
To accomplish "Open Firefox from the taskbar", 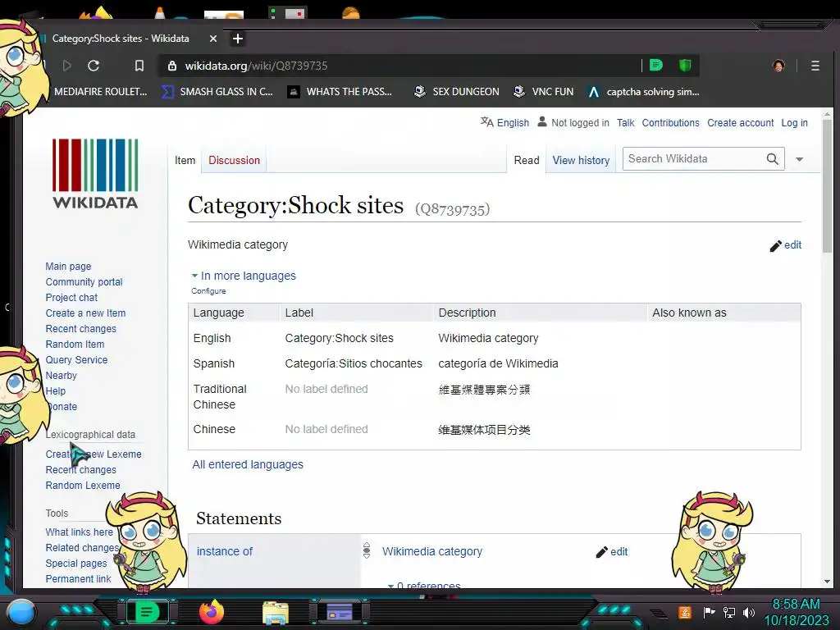I will tap(212, 612).
